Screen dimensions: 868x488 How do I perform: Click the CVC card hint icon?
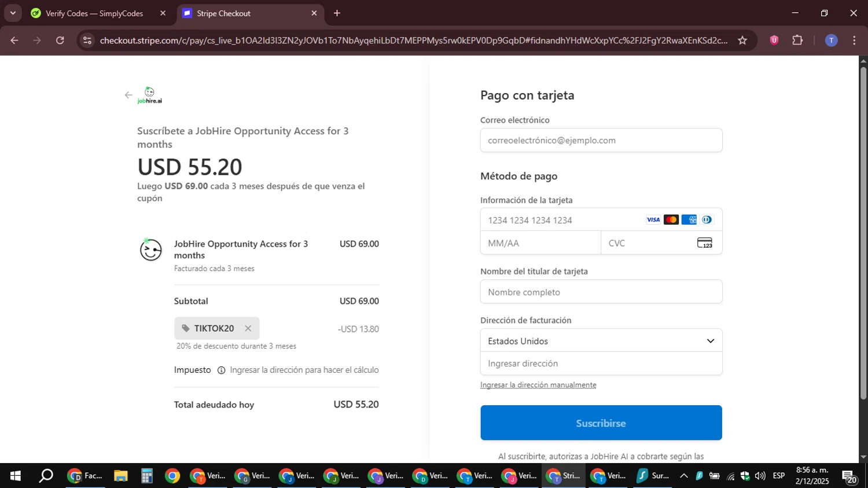(705, 243)
